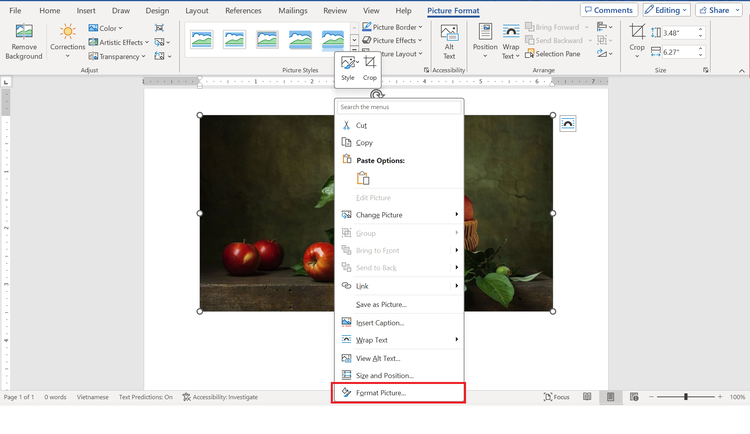This screenshot has width=750, height=434.
Task: Open the Selection Pane
Action: pos(552,54)
